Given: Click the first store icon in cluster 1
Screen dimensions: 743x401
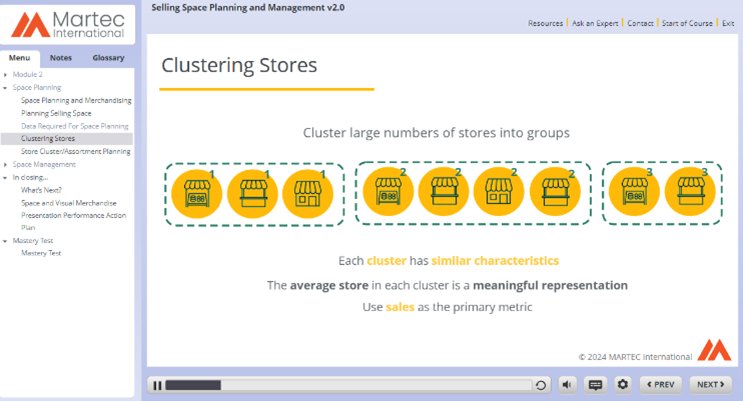Looking at the screenshot, I should click(197, 193).
